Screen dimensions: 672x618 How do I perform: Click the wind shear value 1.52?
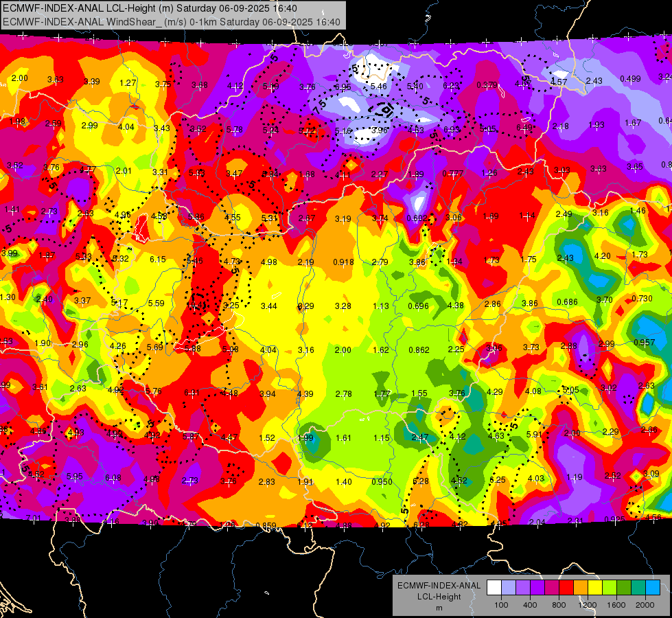(x=267, y=438)
